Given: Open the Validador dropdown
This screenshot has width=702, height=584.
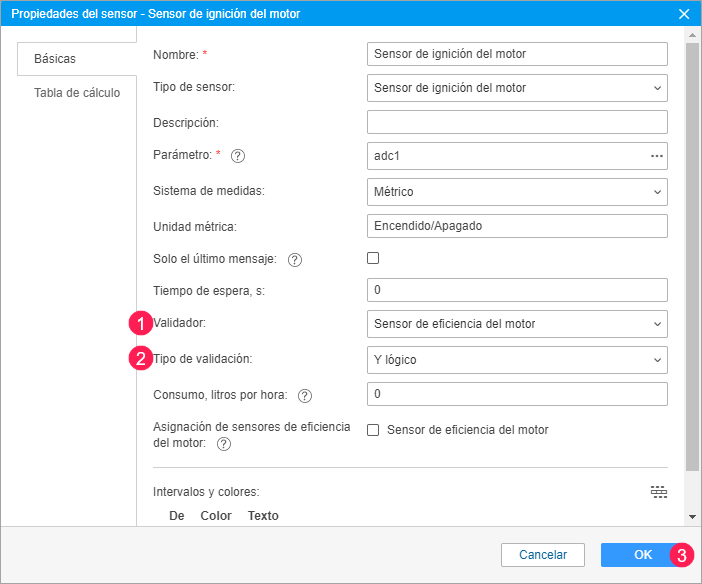Looking at the screenshot, I should tap(517, 324).
